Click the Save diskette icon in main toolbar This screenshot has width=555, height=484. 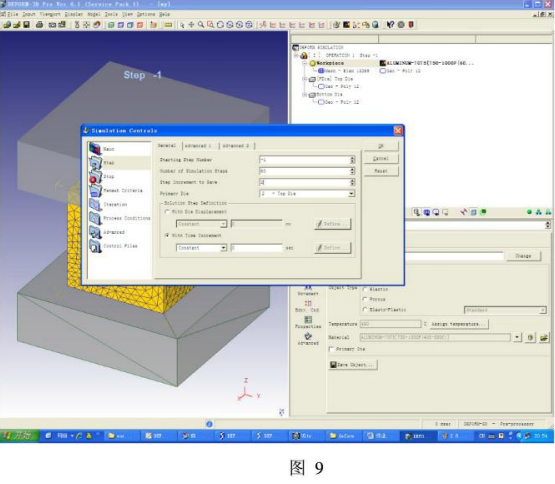click(x=26, y=24)
